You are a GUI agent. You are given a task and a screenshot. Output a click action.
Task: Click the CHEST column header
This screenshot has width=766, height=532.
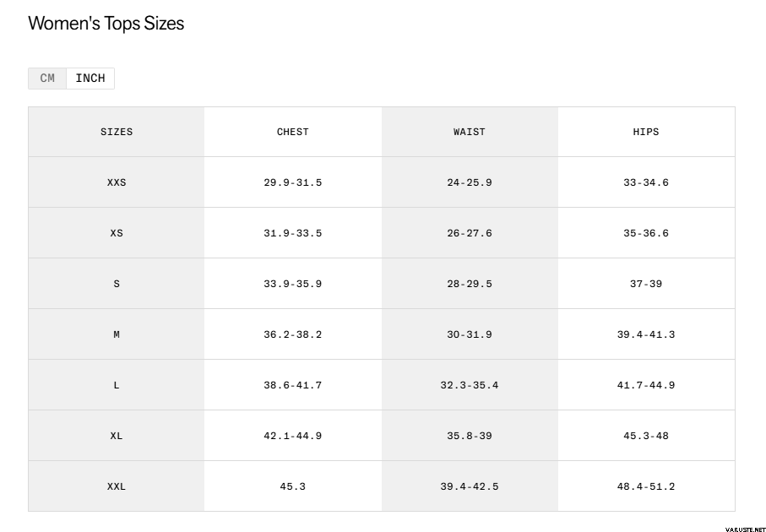point(293,132)
